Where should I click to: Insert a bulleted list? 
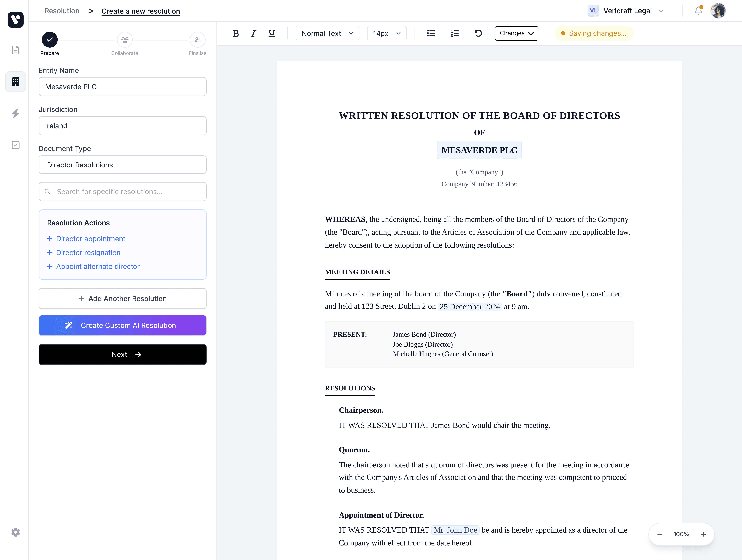[431, 33]
